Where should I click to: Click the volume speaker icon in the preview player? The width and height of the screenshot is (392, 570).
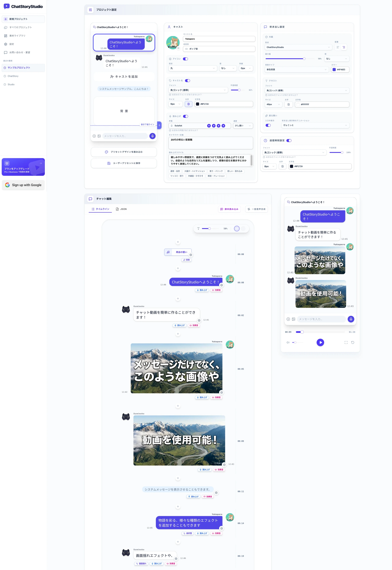click(288, 342)
